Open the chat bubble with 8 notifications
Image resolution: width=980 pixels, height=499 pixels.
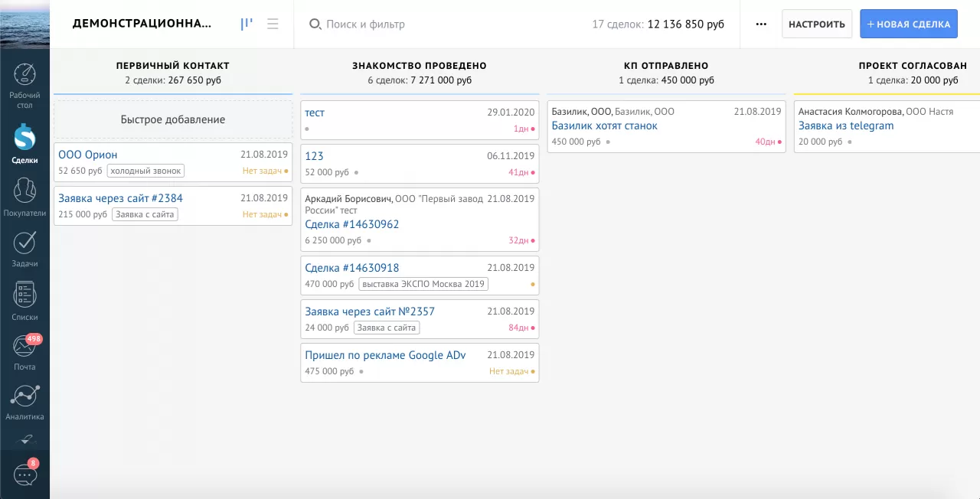tap(24, 475)
